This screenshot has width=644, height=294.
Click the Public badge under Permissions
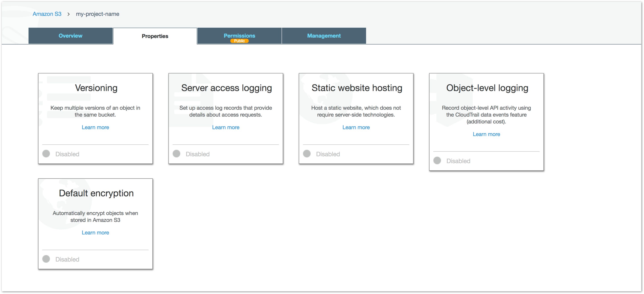pyautogui.click(x=239, y=41)
